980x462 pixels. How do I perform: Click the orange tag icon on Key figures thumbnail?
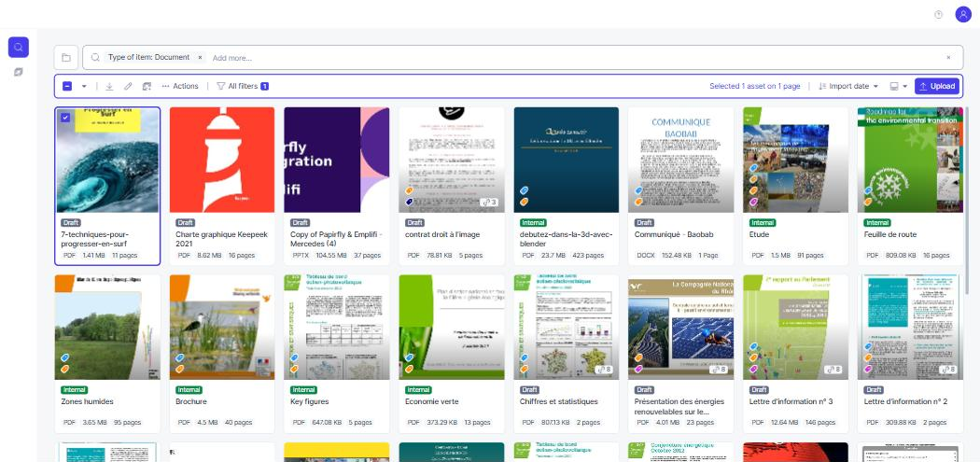[x=294, y=369]
